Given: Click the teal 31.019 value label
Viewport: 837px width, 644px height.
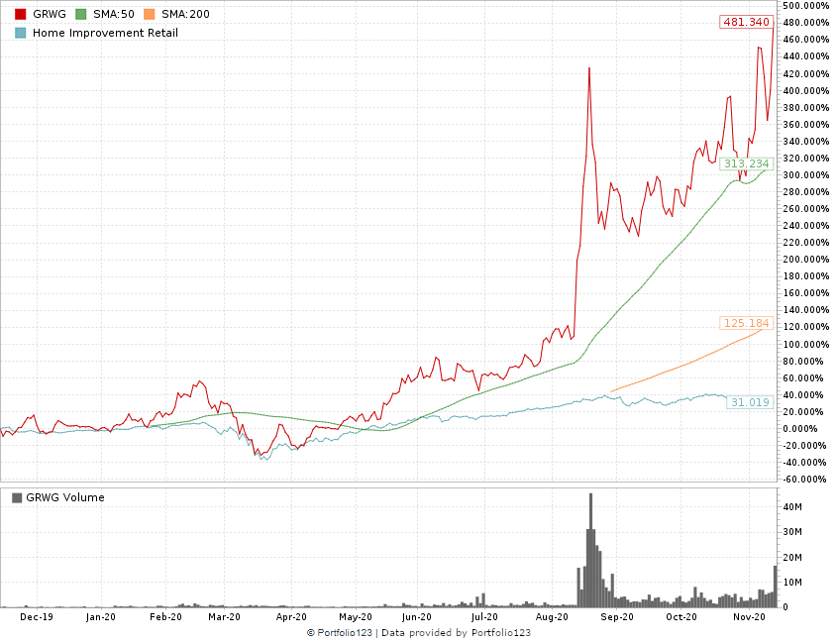Looking at the screenshot, I should point(750,402).
